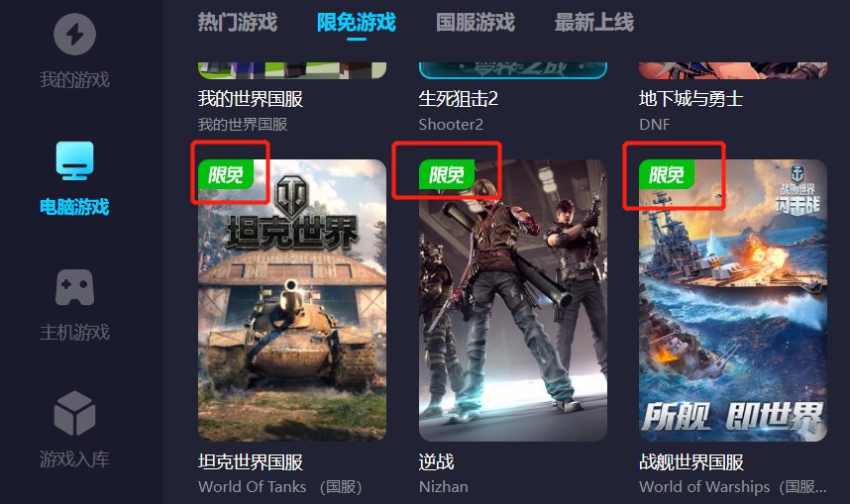This screenshot has width=850, height=504.
Task: Open the 主机游戏 gamepad icon
Action: [75, 287]
